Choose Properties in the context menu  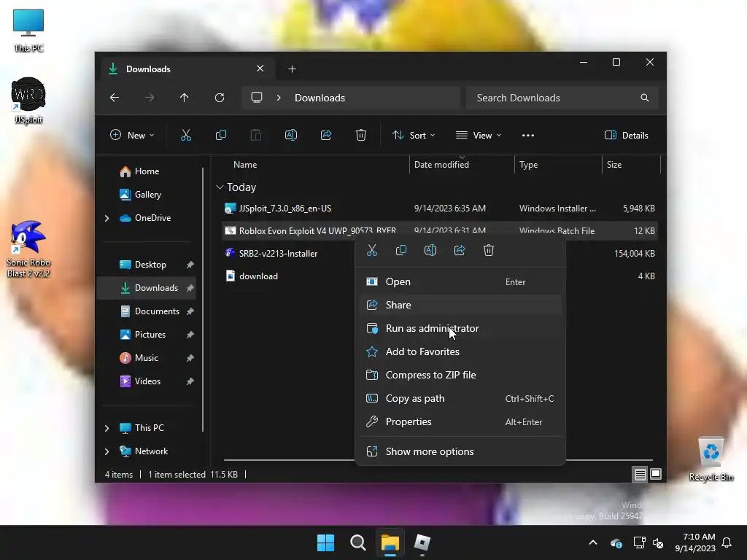click(460, 422)
